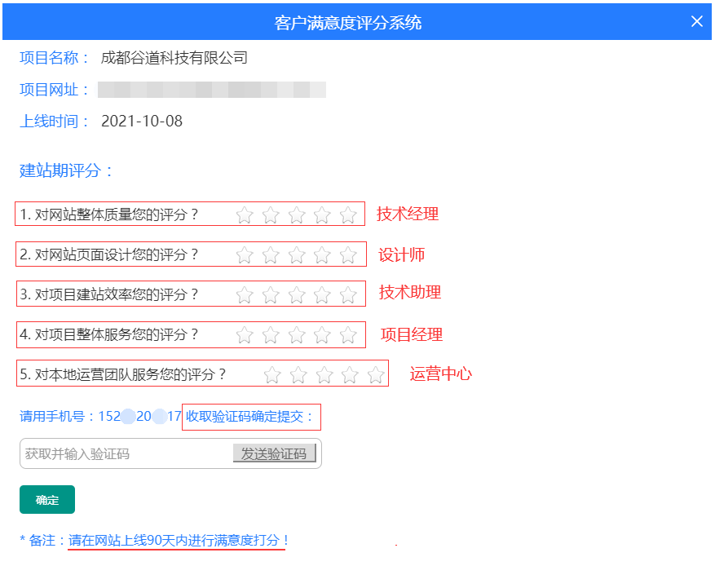Focus the verification code input field
Screen dimensions: 715x588
122,454
